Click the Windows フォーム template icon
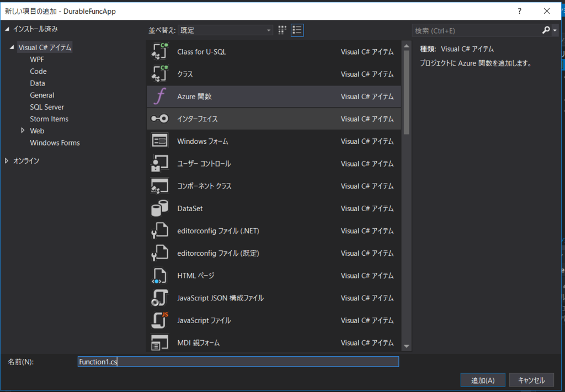The image size is (565, 392). (159, 141)
